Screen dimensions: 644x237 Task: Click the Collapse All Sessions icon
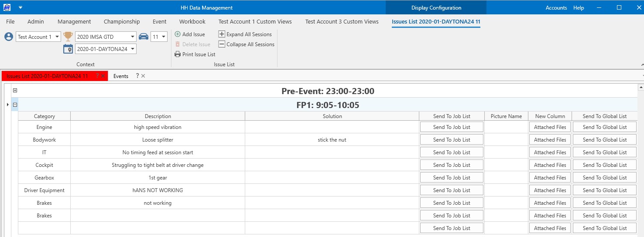(x=222, y=44)
